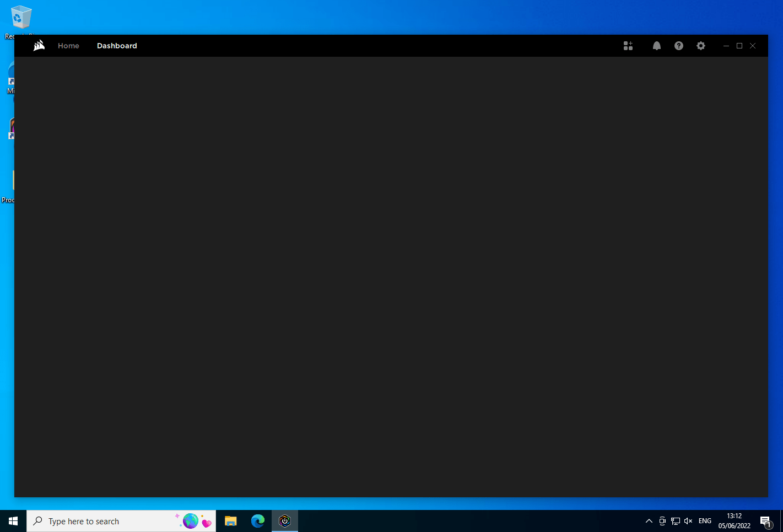783x532 pixels.
Task: Open iCUE settings gear
Action: [x=701, y=46]
